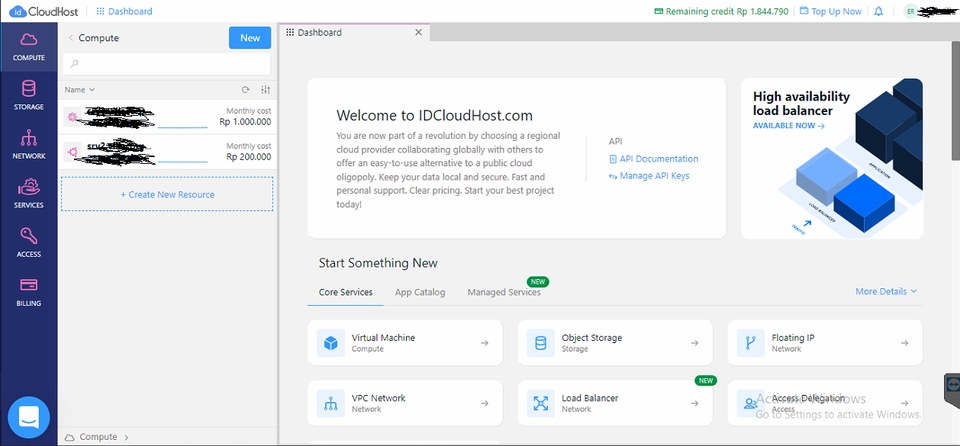
Task: Click the AVAILABLE NOW banner link
Action: click(789, 126)
